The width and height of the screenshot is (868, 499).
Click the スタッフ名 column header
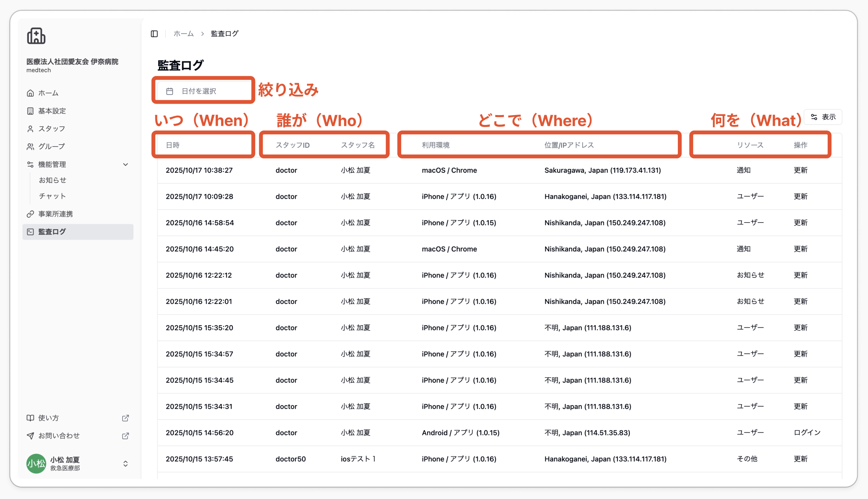[x=358, y=145]
